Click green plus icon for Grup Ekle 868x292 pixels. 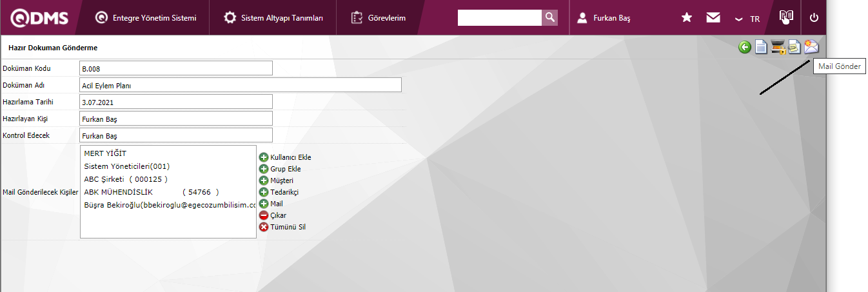click(x=264, y=169)
